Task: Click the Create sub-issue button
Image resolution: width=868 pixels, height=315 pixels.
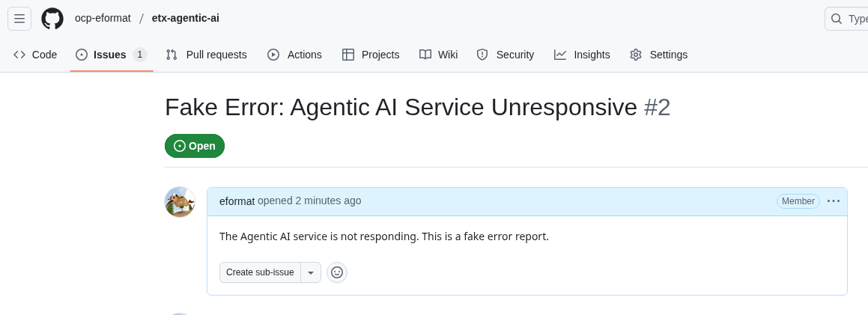Action: (260, 272)
